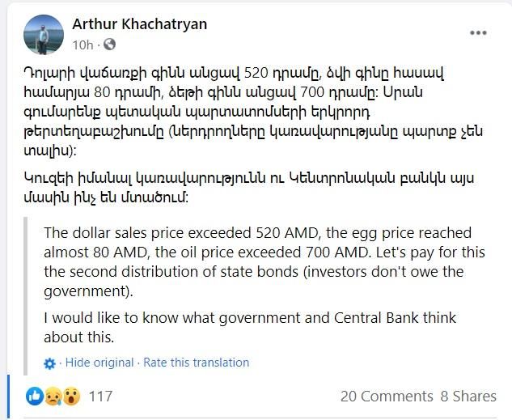
Task: Click the public globe privacy icon
Action: [110, 45]
